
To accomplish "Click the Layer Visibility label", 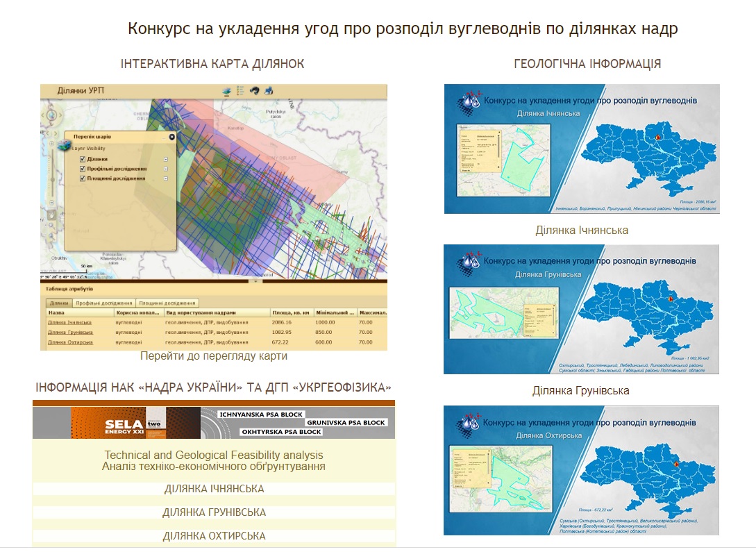I will pos(88,149).
